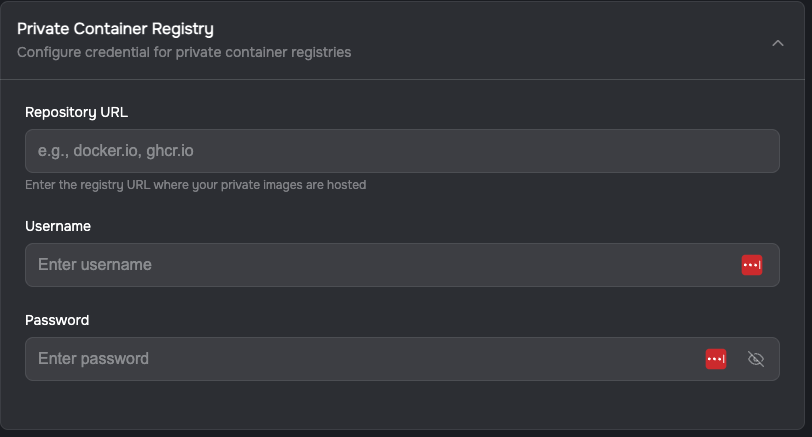Viewport: 812px width, 437px height.
Task: Focus the Repository URL input field
Action: tap(402, 151)
